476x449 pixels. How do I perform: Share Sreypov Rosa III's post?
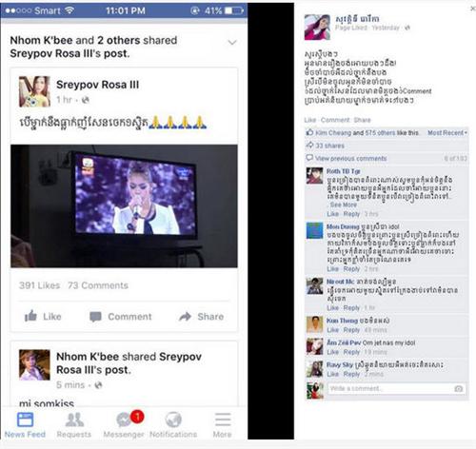[201, 317]
